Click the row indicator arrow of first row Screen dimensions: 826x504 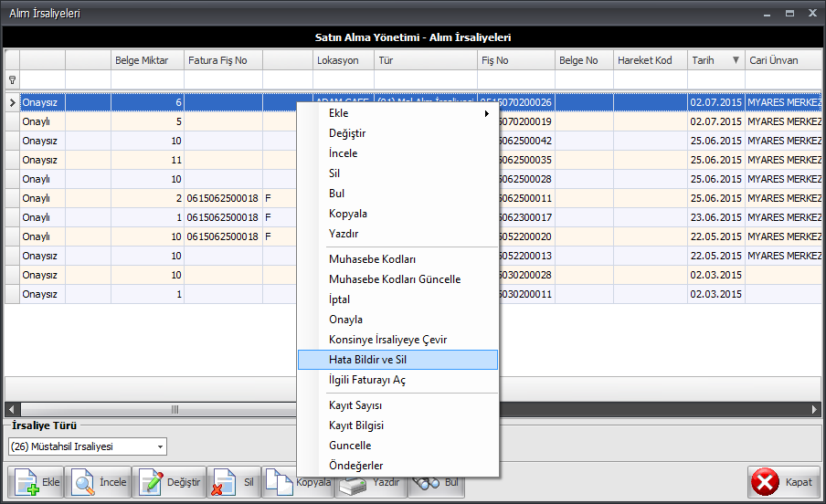pos(12,103)
